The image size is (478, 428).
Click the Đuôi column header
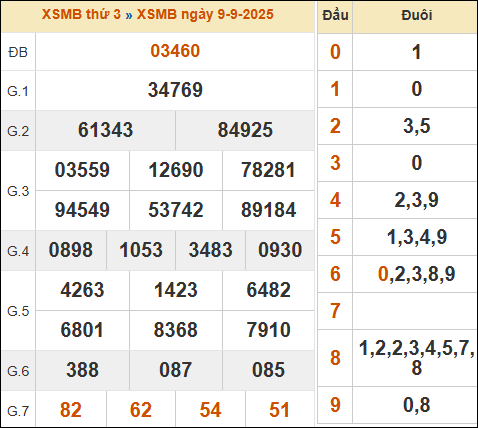tap(417, 15)
